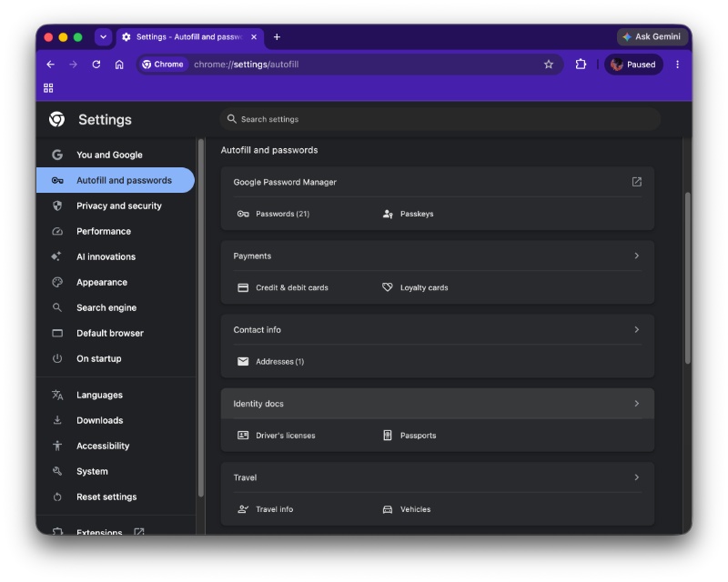Viewport: 728px width, 582px height.
Task: Click the forward navigation arrow
Action: click(x=74, y=65)
